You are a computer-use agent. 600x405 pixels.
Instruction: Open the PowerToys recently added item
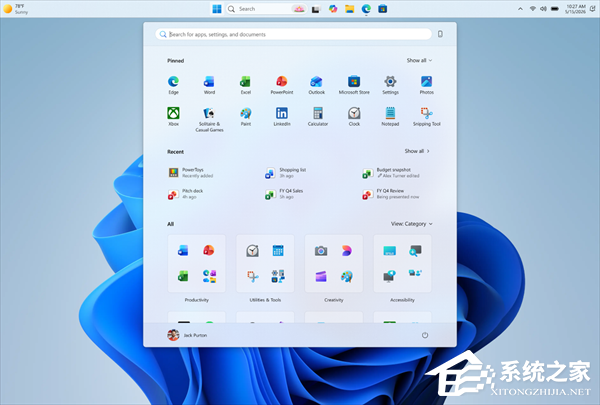click(x=190, y=173)
